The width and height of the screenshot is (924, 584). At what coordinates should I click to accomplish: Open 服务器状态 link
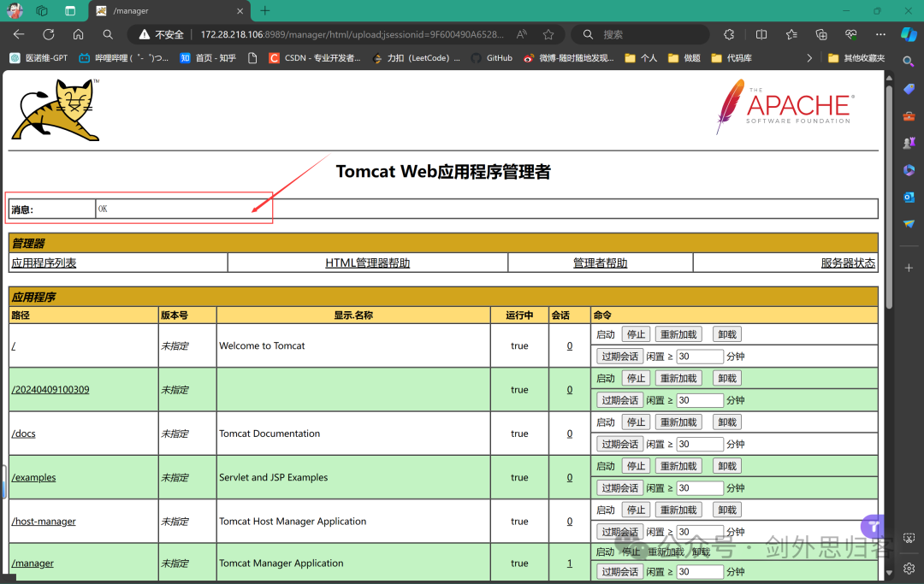click(848, 263)
